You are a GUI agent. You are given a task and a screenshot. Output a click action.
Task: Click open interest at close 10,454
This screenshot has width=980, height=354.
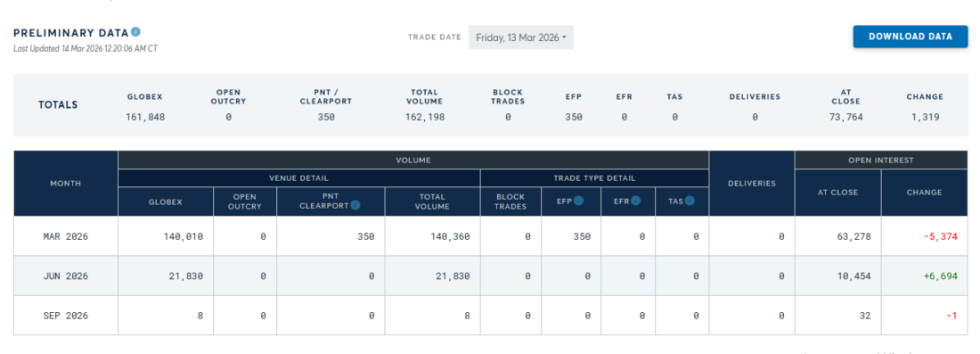pyautogui.click(x=853, y=276)
